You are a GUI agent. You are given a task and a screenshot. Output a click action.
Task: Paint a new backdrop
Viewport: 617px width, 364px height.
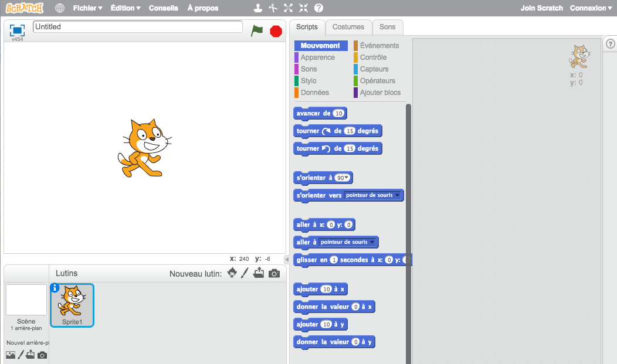click(x=21, y=355)
